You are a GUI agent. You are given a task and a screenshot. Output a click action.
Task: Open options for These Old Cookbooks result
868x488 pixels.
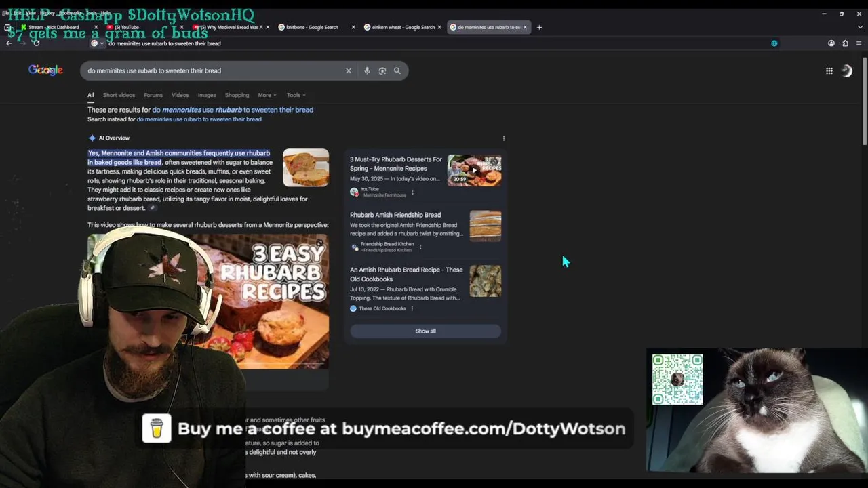coord(412,308)
